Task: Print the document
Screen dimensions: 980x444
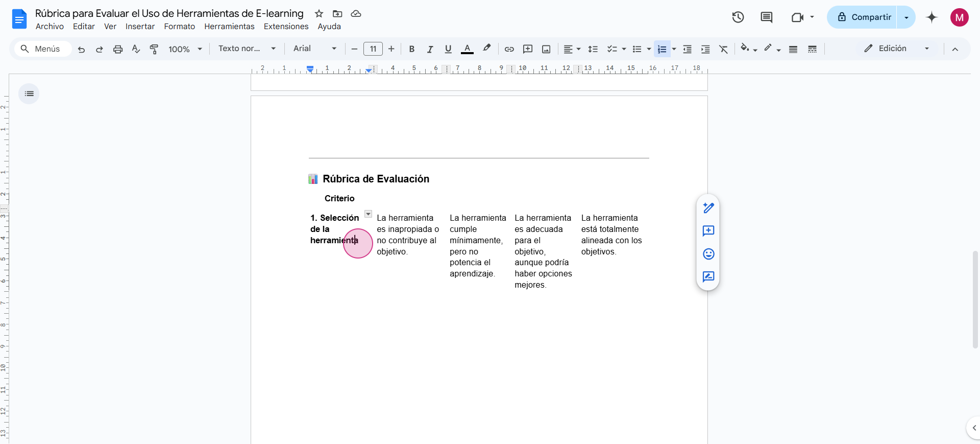Action: tap(118, 49)
